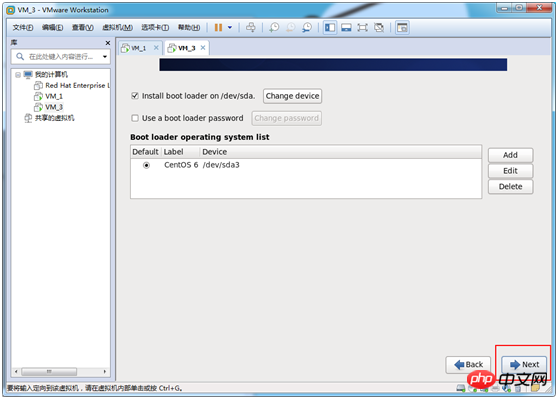Select 共享的虚拟机 in the library
558x399 pixels.
pyautogui.click(x=54, y=118)
